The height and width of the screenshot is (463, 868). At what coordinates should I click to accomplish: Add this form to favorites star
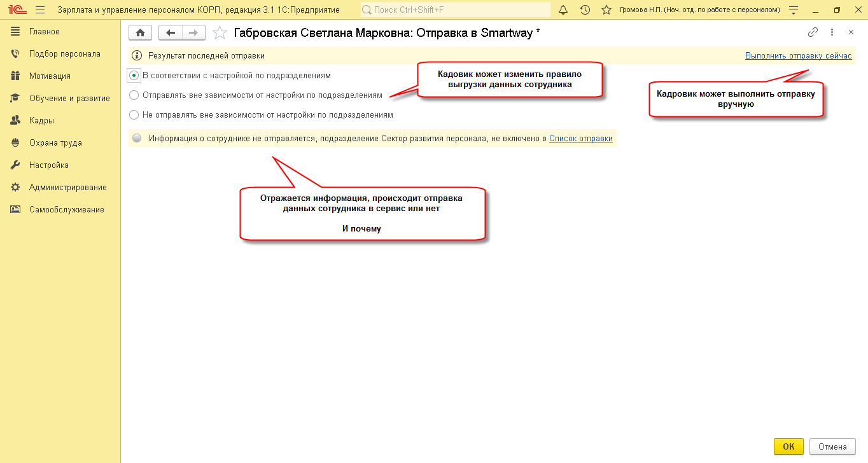(220, 33)
